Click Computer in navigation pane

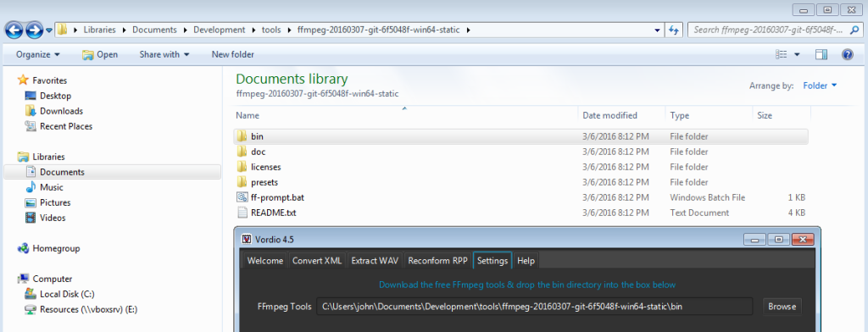pyautogui.click(x=45, y=279)
